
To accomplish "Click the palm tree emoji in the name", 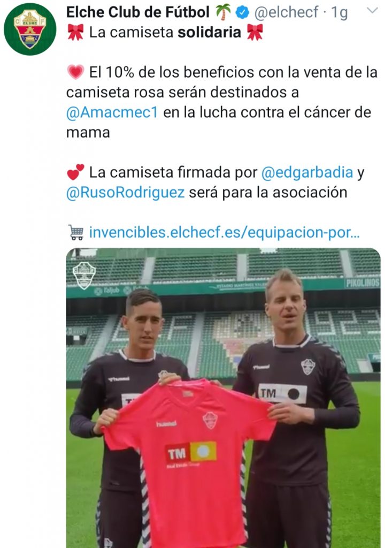I will tap(222, 12).
